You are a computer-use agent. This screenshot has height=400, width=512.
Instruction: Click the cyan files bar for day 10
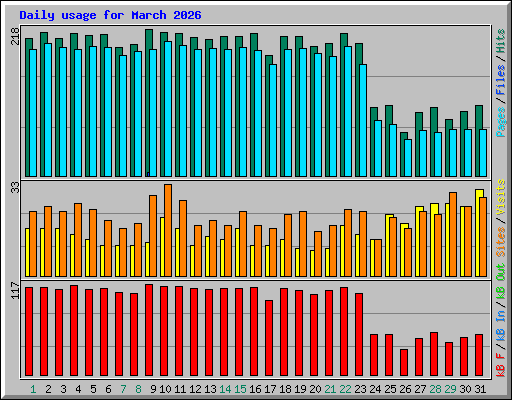pyautogui.click(x=168, y=109)
